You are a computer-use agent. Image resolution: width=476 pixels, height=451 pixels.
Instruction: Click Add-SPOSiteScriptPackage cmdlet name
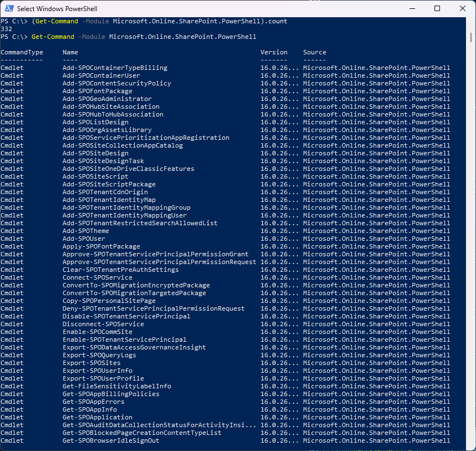(x=109, y=184)
